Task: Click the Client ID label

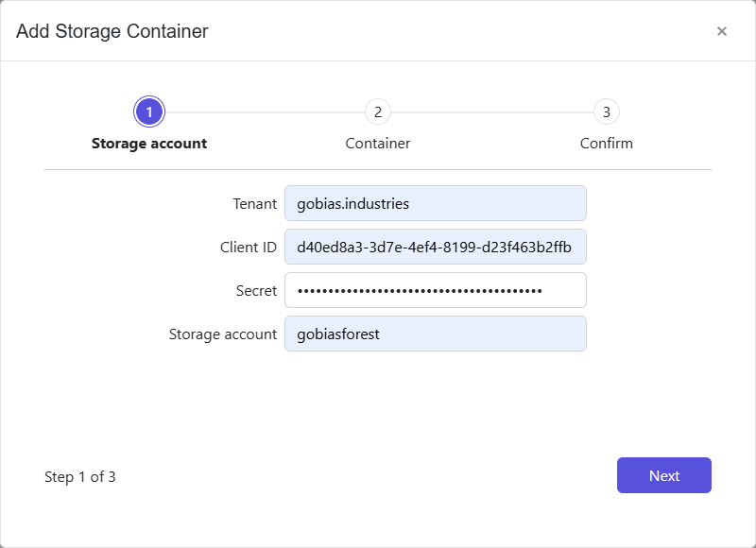Action: pyautogui.click(x=249, y=246)
